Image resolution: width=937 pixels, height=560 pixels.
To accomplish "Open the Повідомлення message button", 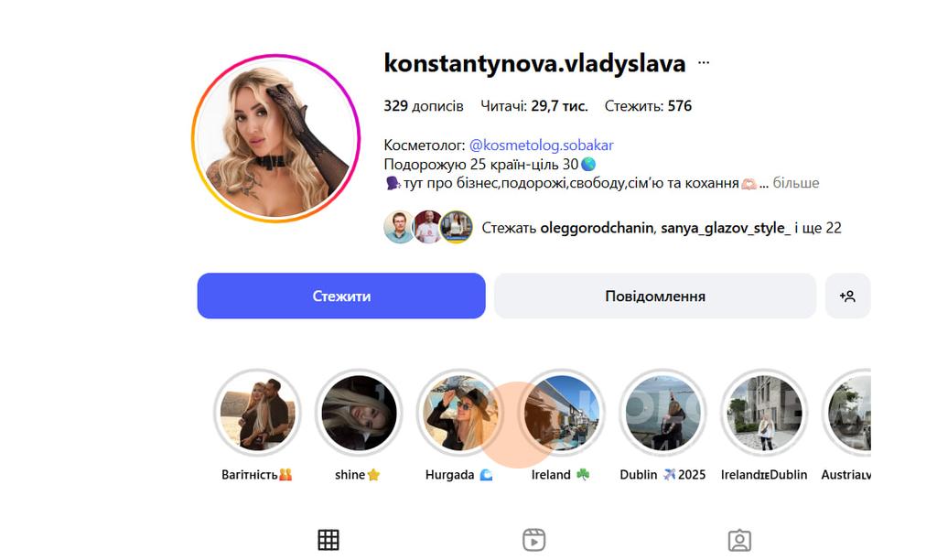I will coord(655,296).
